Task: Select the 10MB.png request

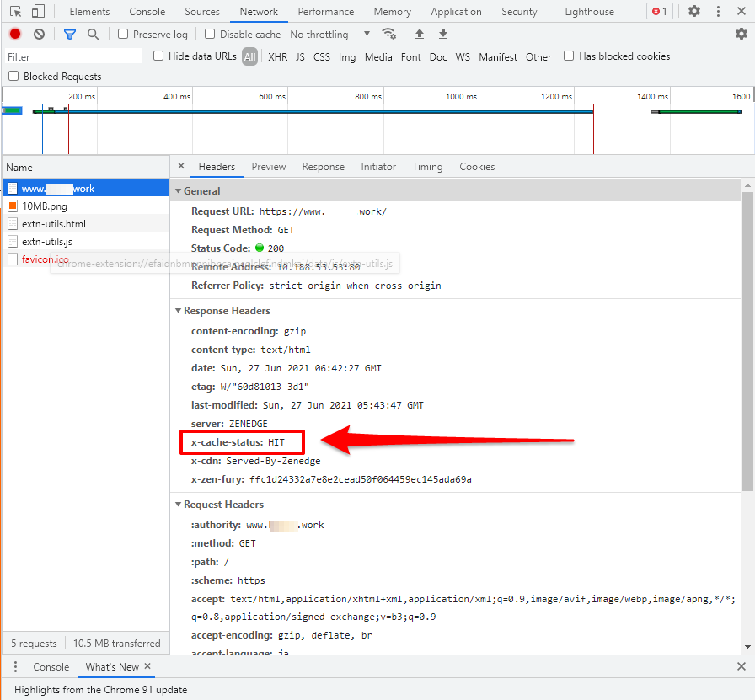Action: [86, 206]
